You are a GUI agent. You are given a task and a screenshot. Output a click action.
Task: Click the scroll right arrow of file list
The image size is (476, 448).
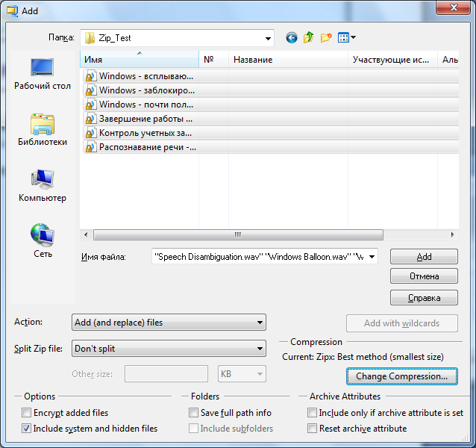tap(452, 234)
